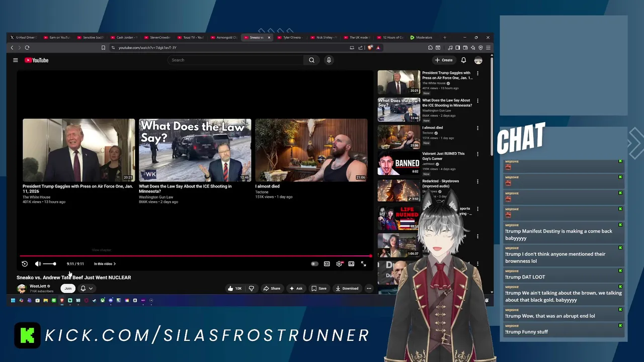Play the 'I almost died' end-screen thumbnail
Screen dimensions: 644x362
point(311,150)
